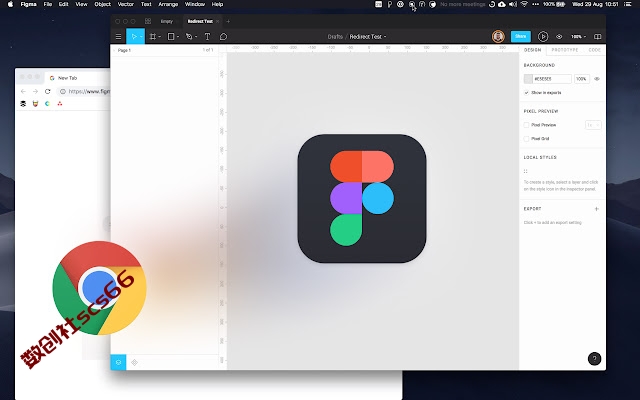Open the 100% zoom level dropdown
The height and width of the screenshot is (400, 640).
click(x=578, y=37)
